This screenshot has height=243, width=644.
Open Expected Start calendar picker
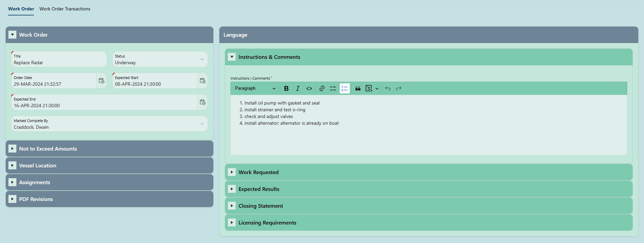202,81
